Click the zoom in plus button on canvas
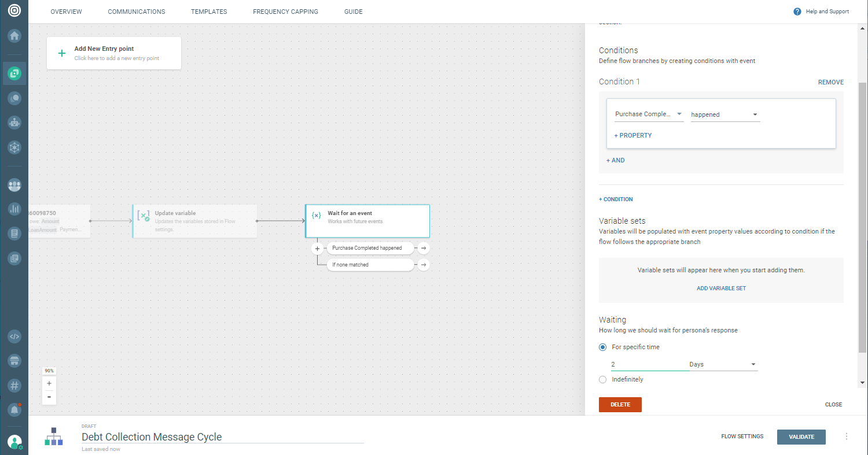Image resolution: width=868 pixels, height=455 pixels. (x=49, y=383)
